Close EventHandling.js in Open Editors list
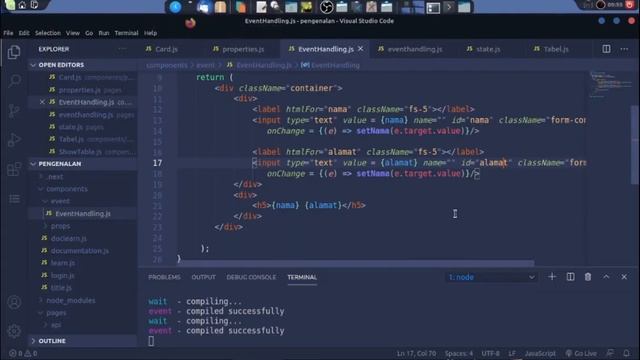The height and width of the screenshot is (360, 640). (42, 102)
